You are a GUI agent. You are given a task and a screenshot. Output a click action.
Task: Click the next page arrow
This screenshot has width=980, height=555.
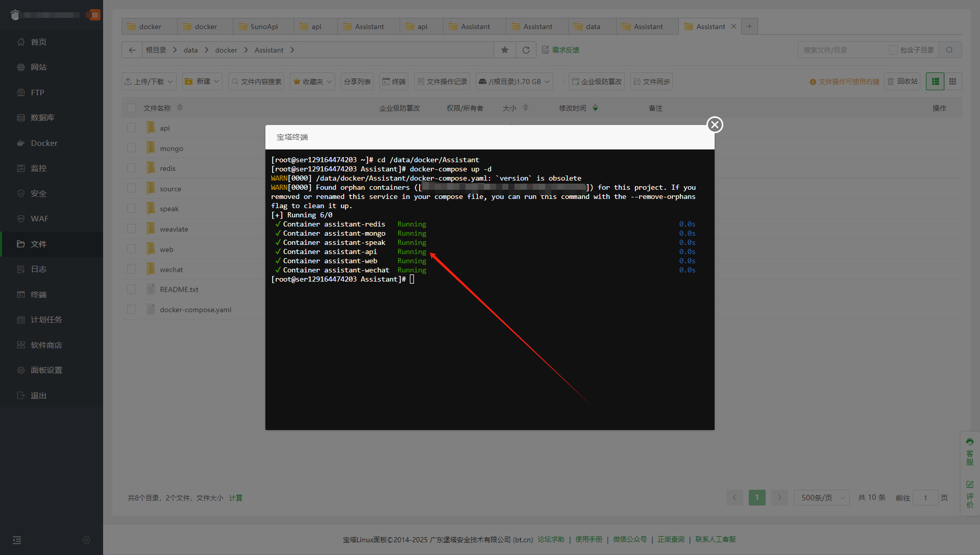pyautogui.click(x=779, y=497)
